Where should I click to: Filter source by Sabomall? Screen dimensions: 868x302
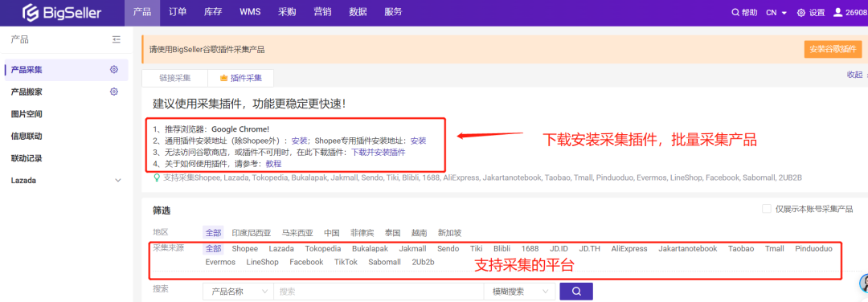tap(384, 262)
